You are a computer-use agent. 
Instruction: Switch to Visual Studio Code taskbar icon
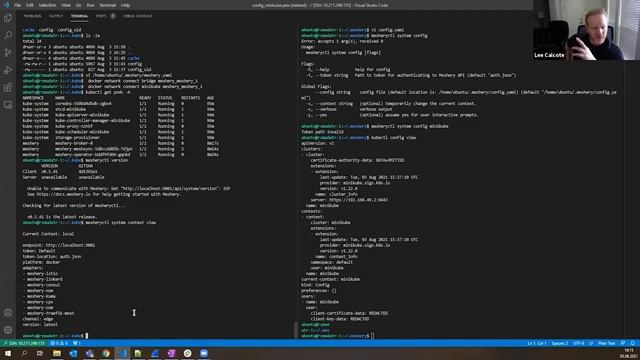(x=122, y=353)
